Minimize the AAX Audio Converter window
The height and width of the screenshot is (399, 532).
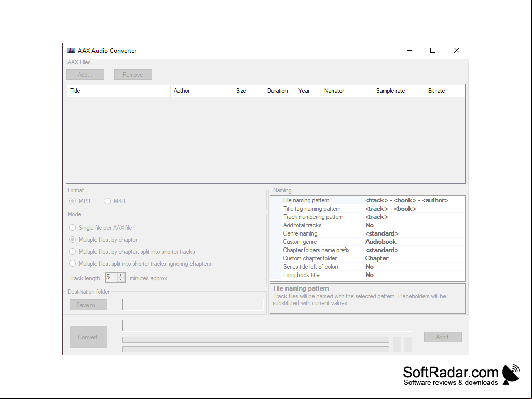pos(410,50)
